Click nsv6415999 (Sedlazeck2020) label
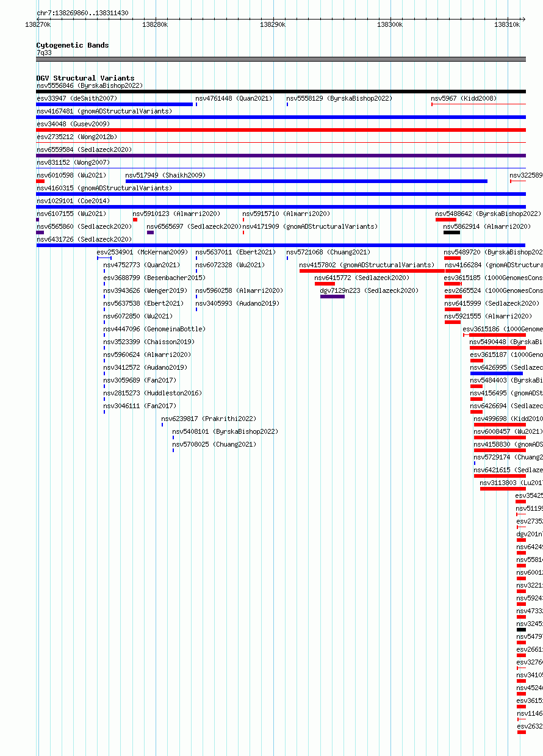 coord(492,304)
